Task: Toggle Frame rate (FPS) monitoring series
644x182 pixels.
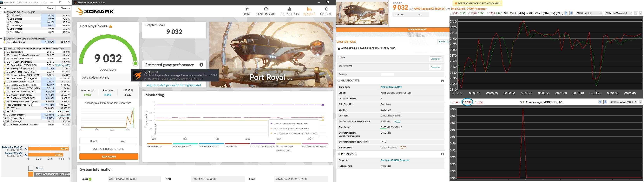Action: pyautogui.click(x=160, y=145)
